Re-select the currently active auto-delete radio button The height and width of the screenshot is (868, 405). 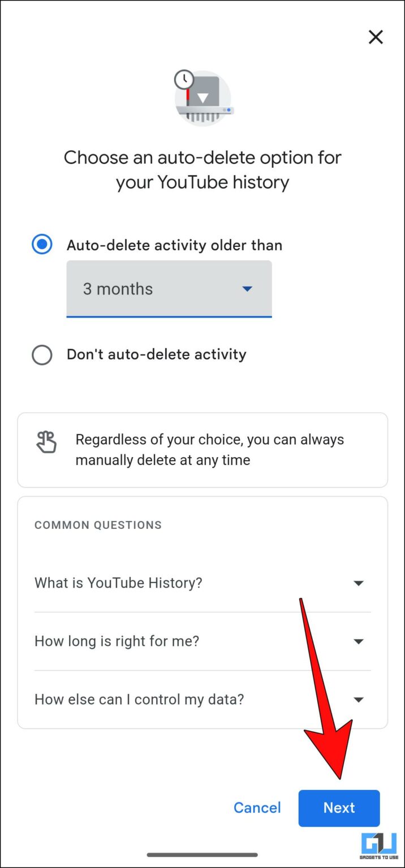pyautogui.click(x=42, y=245)
